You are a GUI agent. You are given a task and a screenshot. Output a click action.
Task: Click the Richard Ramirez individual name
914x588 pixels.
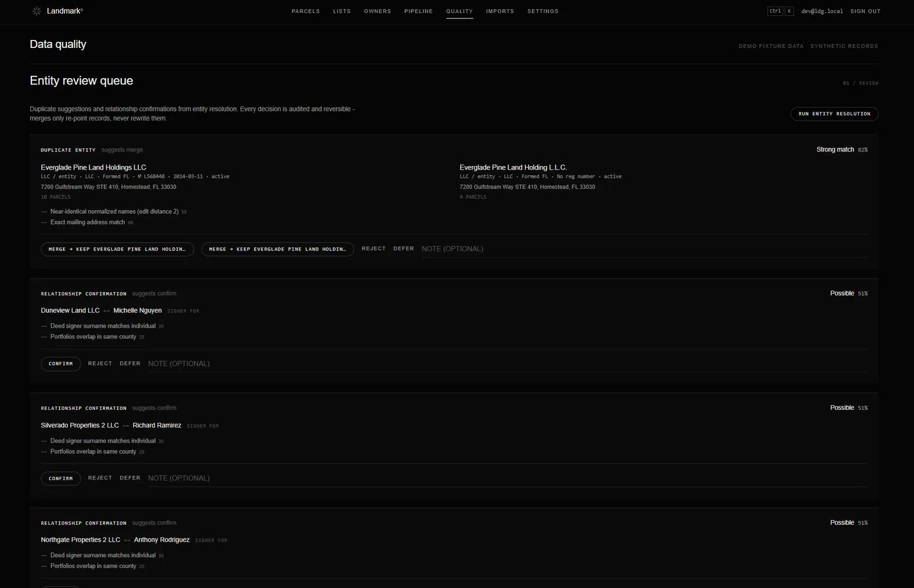point(157,425)
